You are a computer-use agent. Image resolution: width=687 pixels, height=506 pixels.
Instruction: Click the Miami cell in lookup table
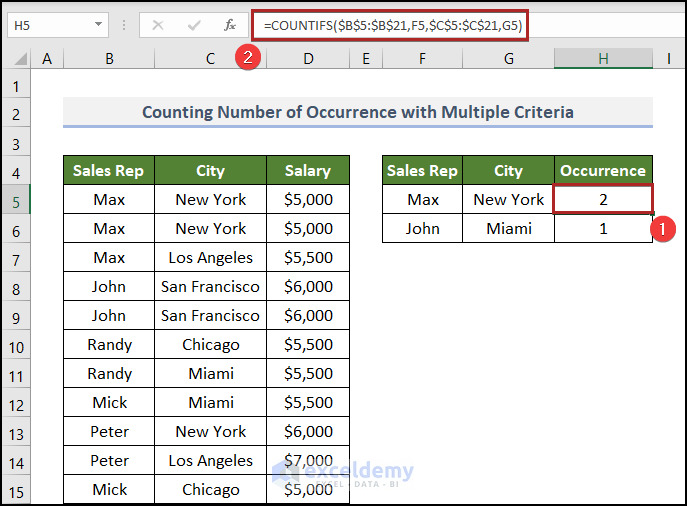pos(508,229)
